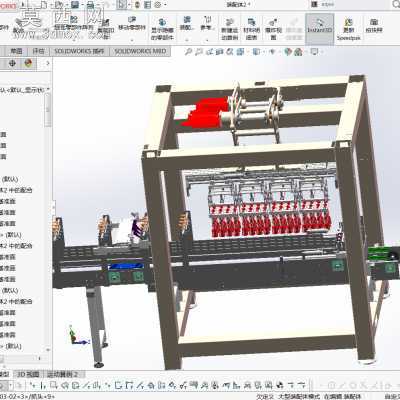Click 移动零部件 (Move Component) tool
This screenshot has width=400, height=400.
click(132, 23)
